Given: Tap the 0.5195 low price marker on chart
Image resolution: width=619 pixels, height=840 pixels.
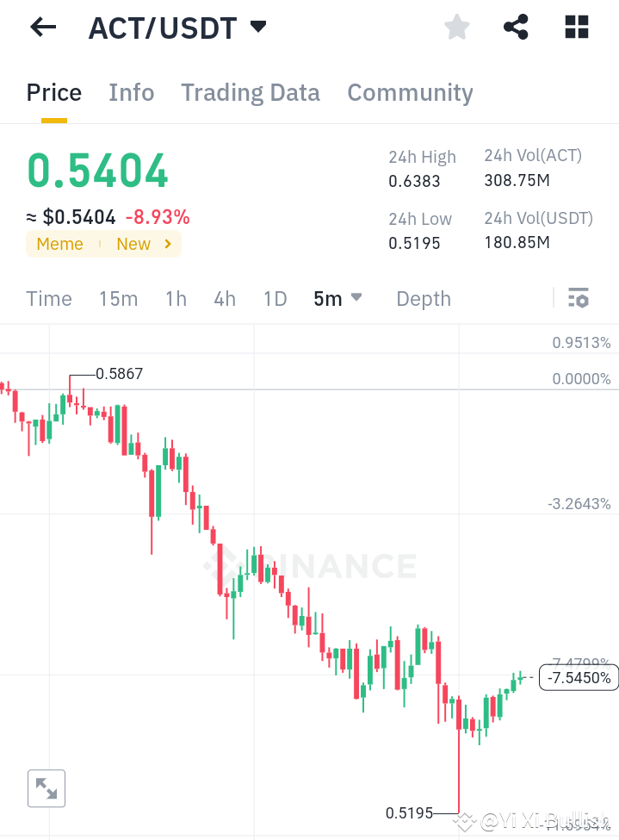Looking at the screenshot, I should pos(411,812).
